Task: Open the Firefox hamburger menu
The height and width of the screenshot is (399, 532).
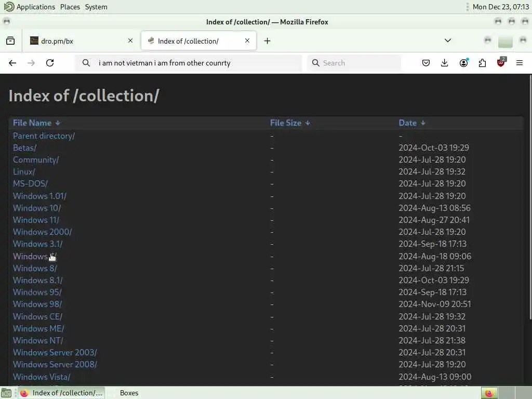Action: [520, 63]
